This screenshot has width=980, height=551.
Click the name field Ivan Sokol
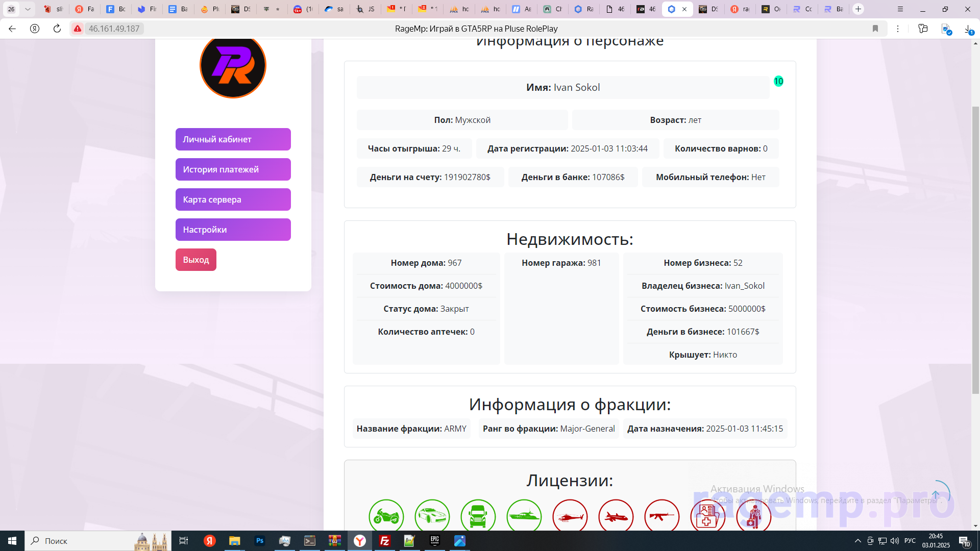coord(563,87)
